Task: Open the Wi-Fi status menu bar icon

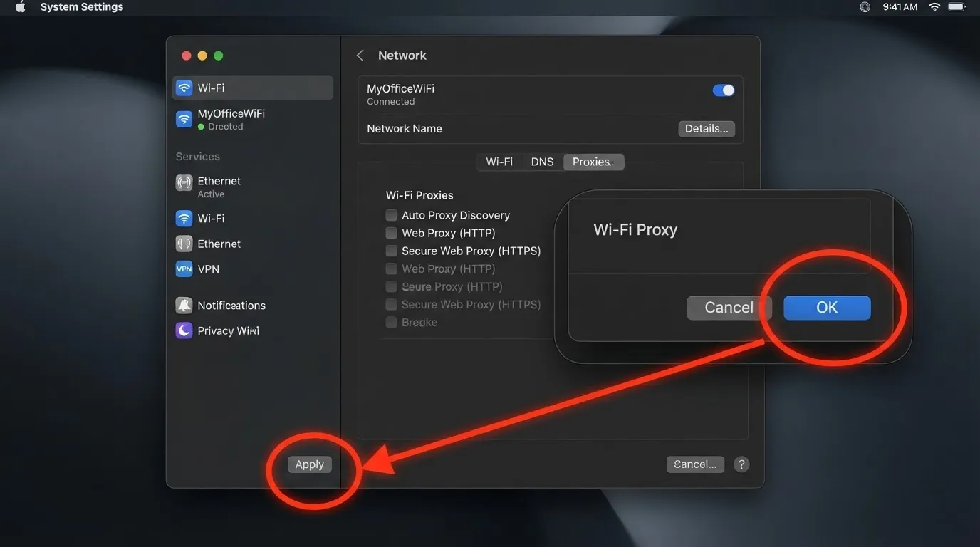Action: [x=934, y=7]
